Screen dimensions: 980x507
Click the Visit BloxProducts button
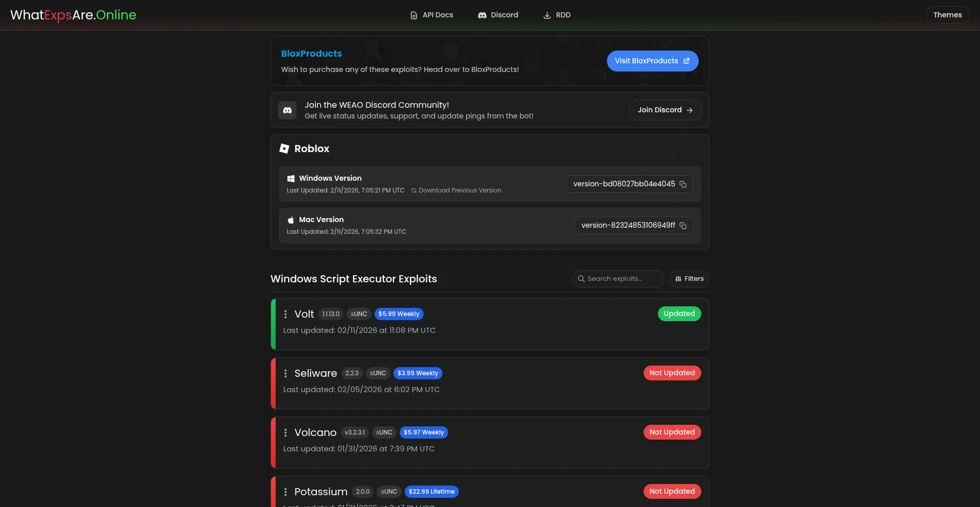(652, 61)
